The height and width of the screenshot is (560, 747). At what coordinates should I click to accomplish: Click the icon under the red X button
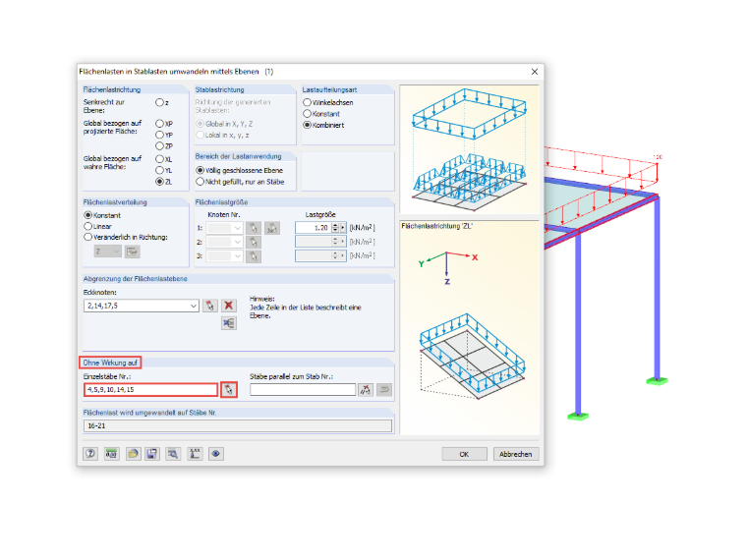(x=229, y=323)
